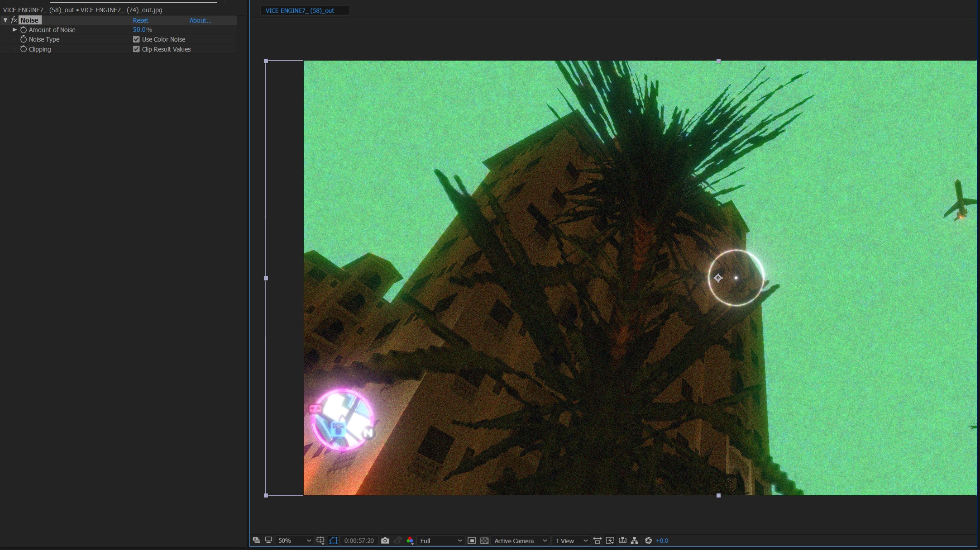
Task: Click Reset for Noise effect
Action: (x=140, y=20)
